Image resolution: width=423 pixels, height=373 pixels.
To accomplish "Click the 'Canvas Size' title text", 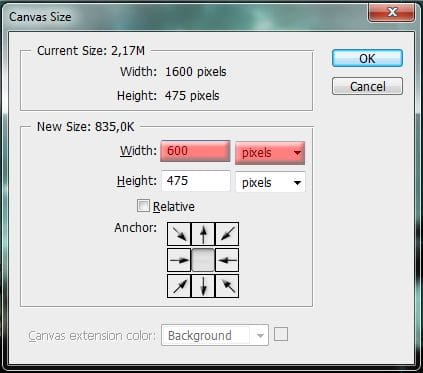I will (x=40, y=17).
